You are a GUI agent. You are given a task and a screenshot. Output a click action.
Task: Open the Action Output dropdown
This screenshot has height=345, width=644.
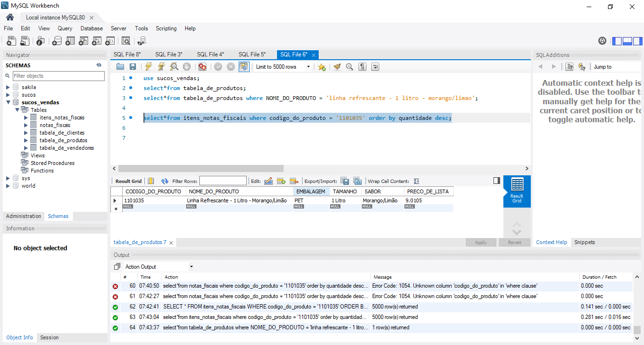(x=159, y=267)
